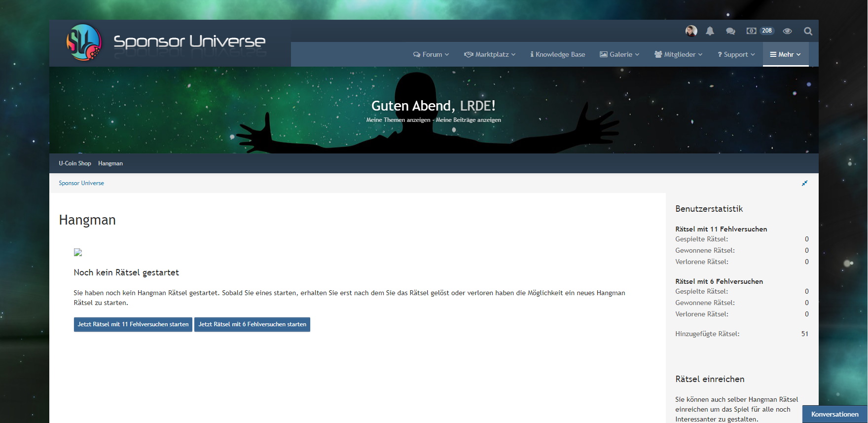Open the Konversationen chat bar
This screenshot has width=868, height=423.
(834, 414)
